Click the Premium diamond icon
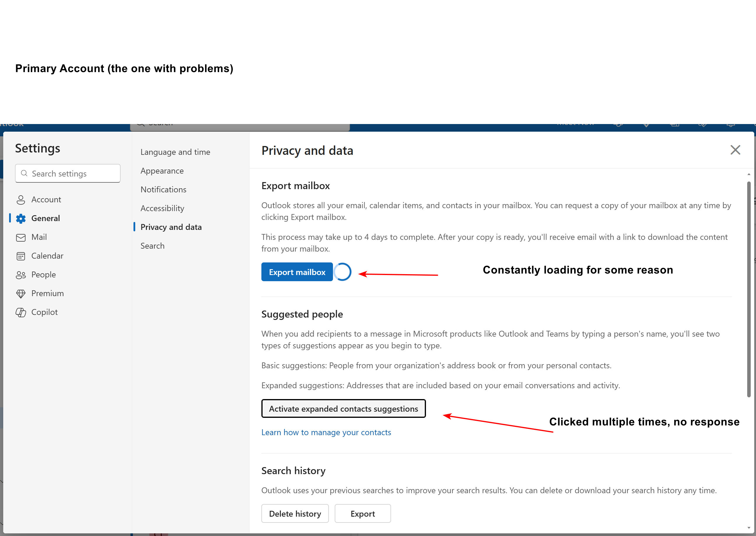 pos(21,294)
